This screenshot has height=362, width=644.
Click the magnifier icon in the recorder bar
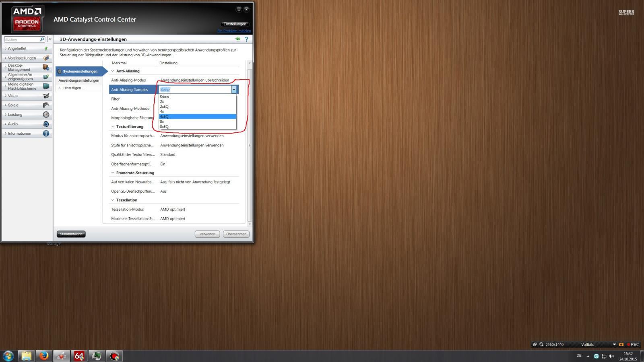coord(541,344)
